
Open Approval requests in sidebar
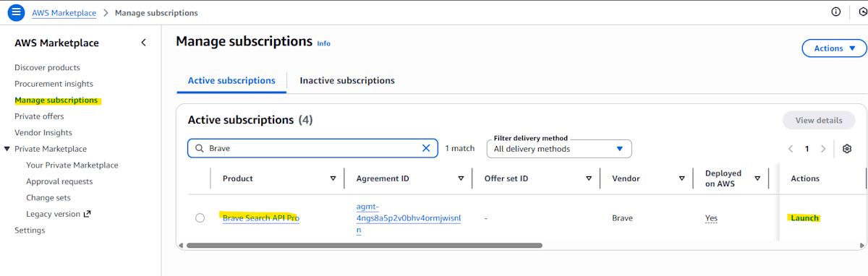[x=59, y=181]
